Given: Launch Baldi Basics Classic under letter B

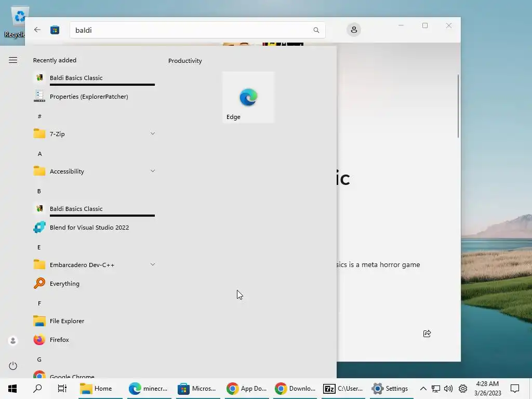Looking at the screenshot, I should 94,209.
